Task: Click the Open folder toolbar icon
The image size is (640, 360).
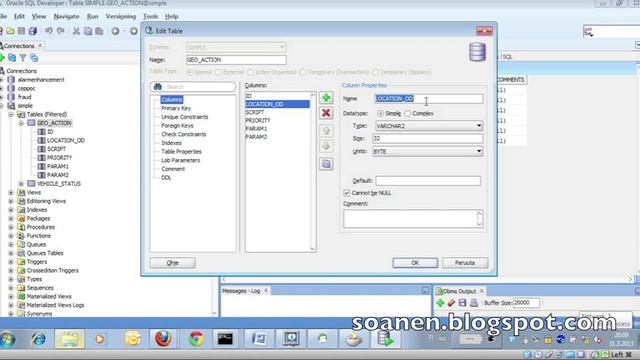Action: pyautogui.click(x=10, y=31)
